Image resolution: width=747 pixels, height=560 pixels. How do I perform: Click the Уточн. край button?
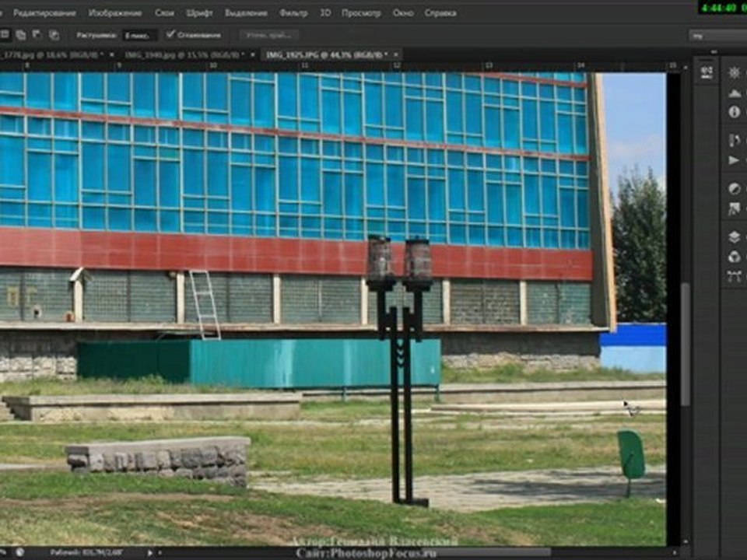[x=269, y=35]
